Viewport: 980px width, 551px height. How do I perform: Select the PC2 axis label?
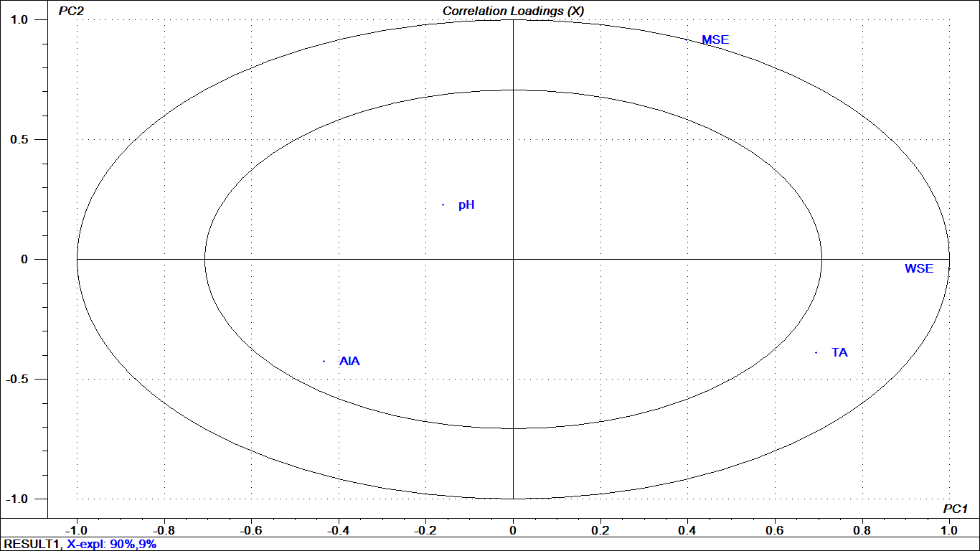point(71,11)
